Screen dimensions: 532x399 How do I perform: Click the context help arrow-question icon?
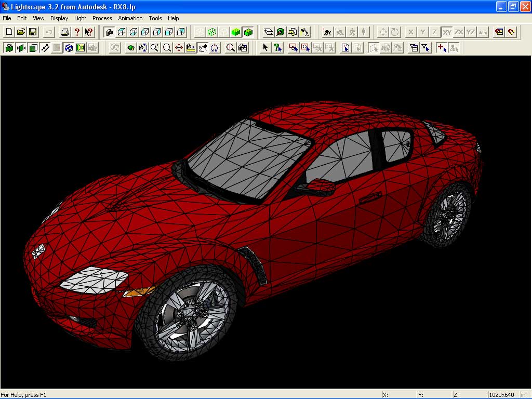pos(89,32)
